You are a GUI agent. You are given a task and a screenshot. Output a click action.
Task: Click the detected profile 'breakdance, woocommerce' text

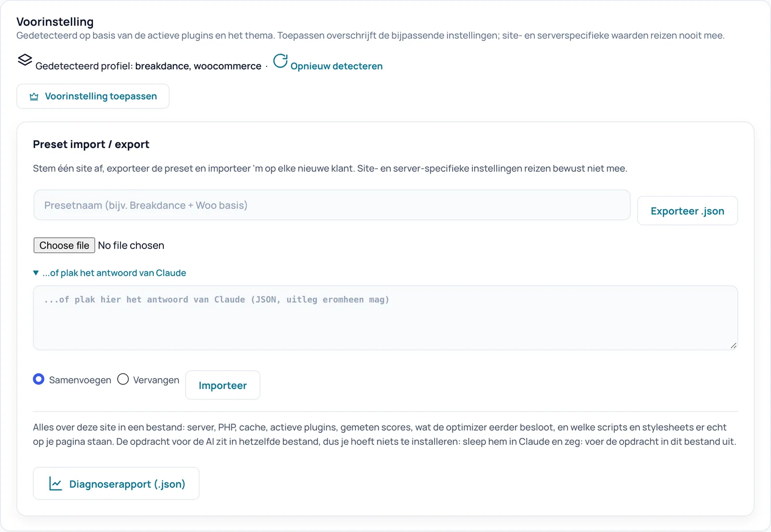(x=198, y=66)
